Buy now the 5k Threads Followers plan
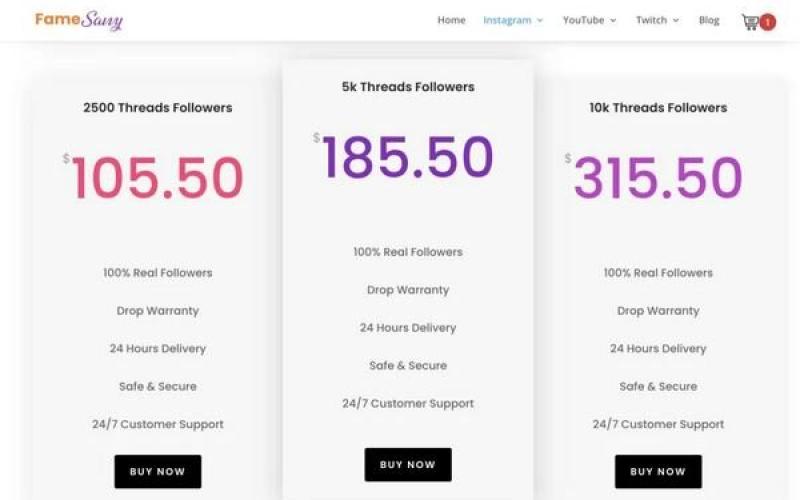The height and width of the screenshot is (500, 800). (408, 464)
